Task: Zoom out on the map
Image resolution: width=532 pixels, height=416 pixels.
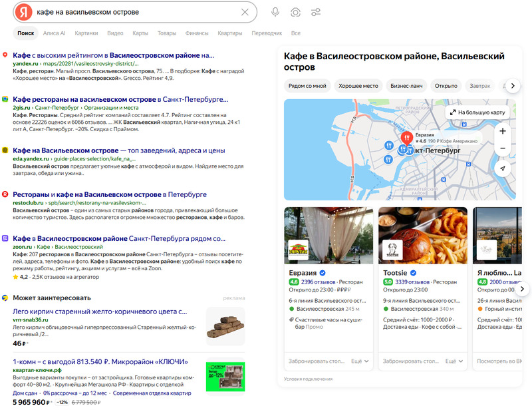Action: point(503,148)
